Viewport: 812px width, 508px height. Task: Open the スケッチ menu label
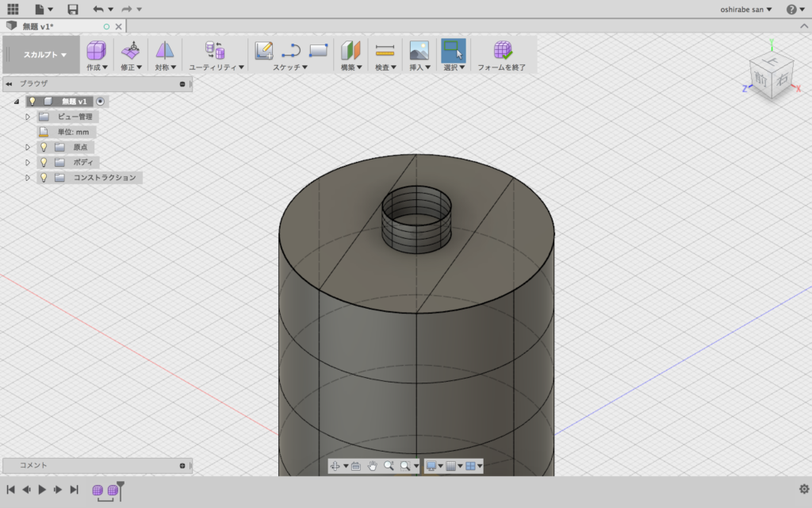[x=290, y=67]
